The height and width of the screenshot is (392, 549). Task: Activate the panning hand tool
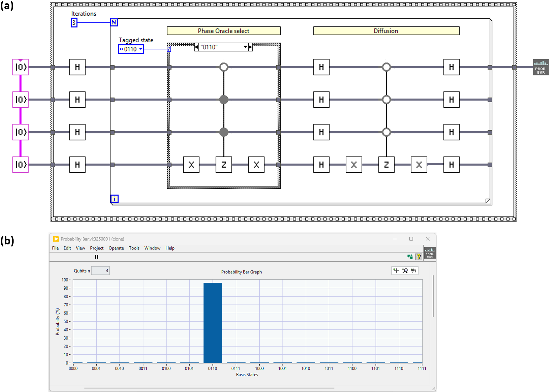click(x=413, y=270)
